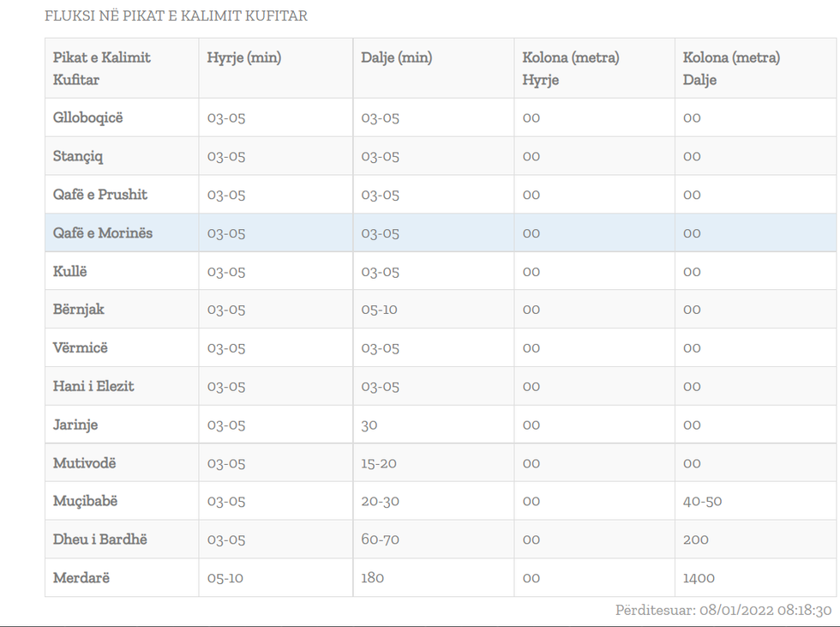Click the Përditesuar timestamp text
Image resolution: width=840 pixels, height=627 pixels.
(x=723, y=611)
